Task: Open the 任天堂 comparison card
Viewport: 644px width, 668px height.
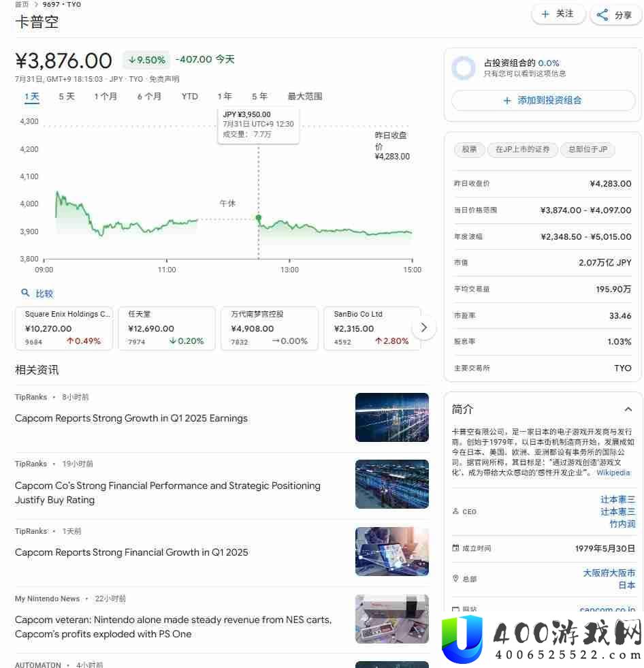Action: (x=167, y=328)
